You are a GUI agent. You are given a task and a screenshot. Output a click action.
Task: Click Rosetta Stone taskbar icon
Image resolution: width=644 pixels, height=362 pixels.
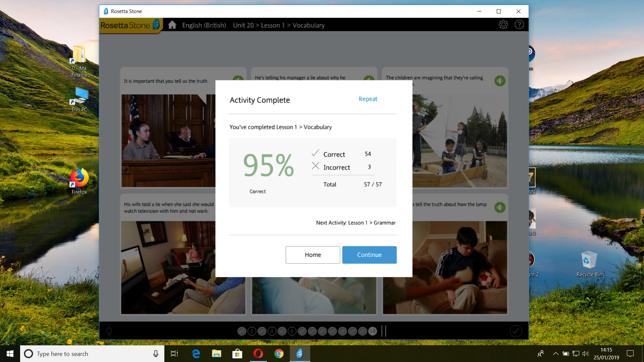tap(300, 354)
